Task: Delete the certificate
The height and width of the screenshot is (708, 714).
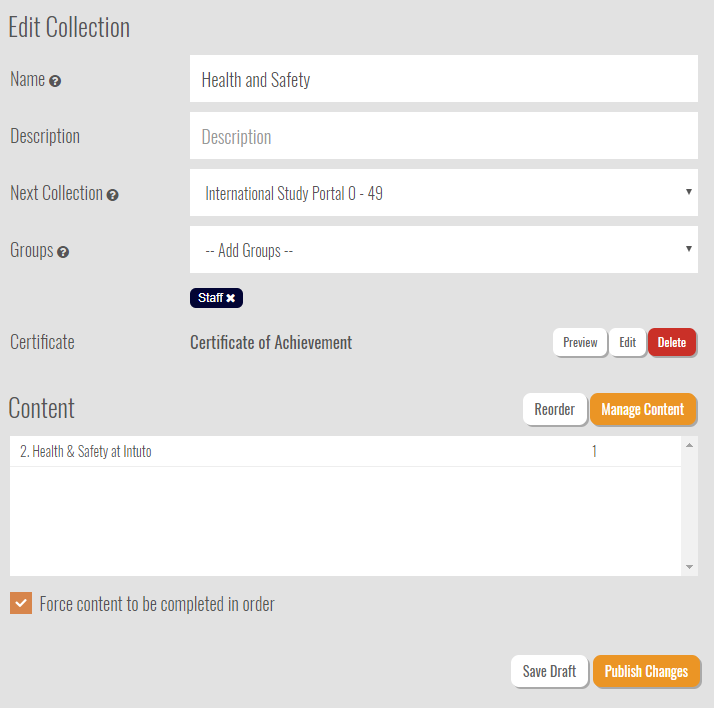Action: point(672,342)
